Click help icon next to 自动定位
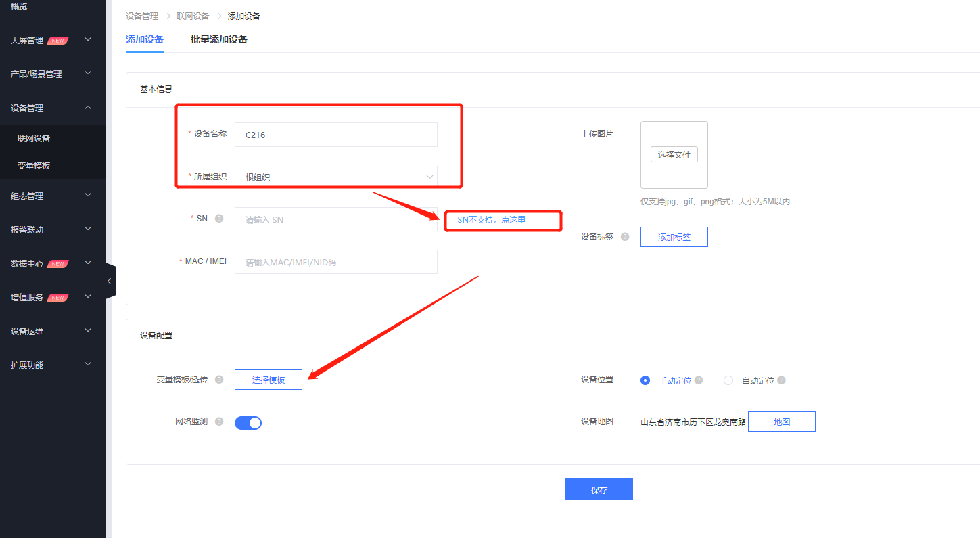Viewport: 980px width, 538px height. pyautogui.click(x=781, y=380)
